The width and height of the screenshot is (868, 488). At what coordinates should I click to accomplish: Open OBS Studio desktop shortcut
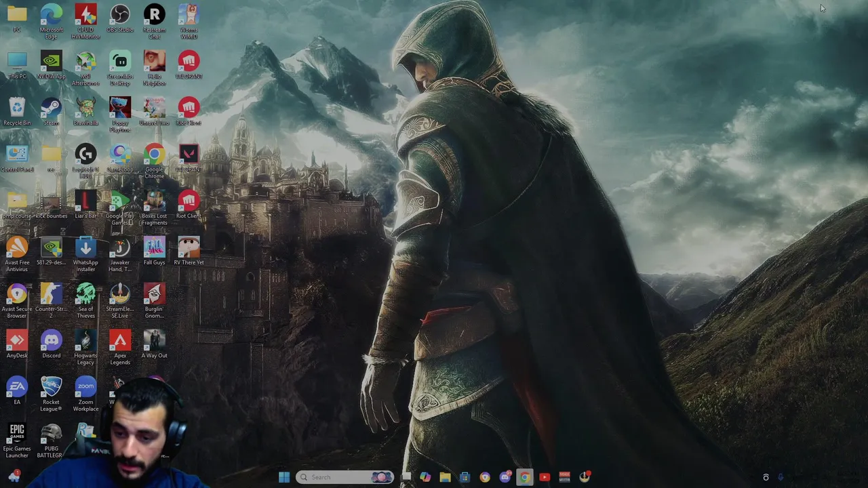[120, 19]
